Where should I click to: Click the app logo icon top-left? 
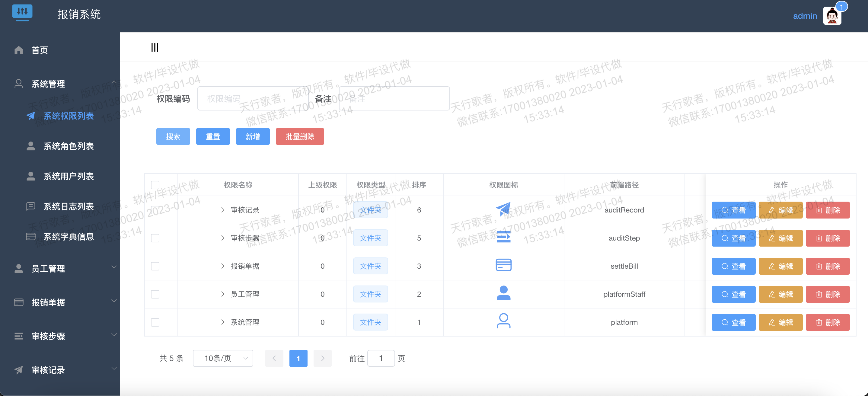pyautogui.click(x=22, y=13)
